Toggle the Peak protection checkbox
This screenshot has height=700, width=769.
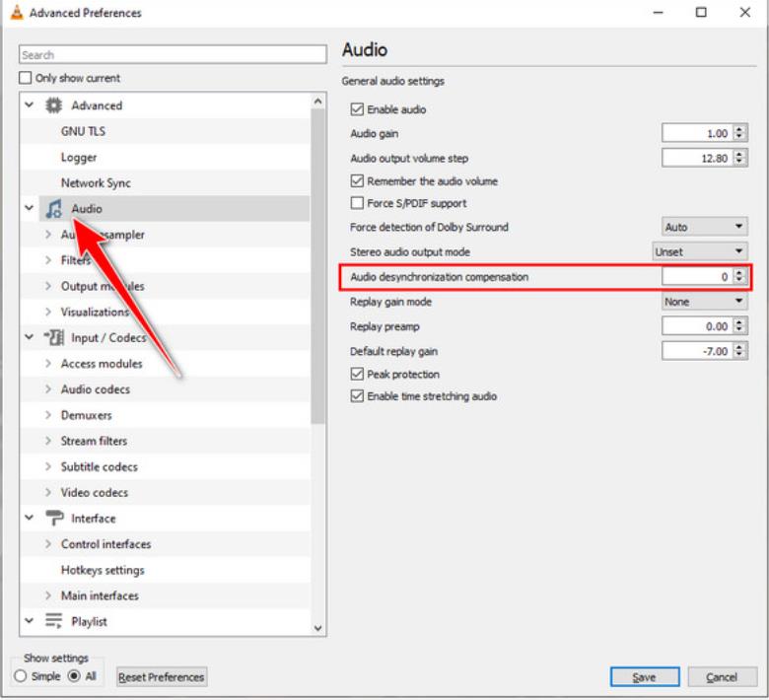[357, 375]
